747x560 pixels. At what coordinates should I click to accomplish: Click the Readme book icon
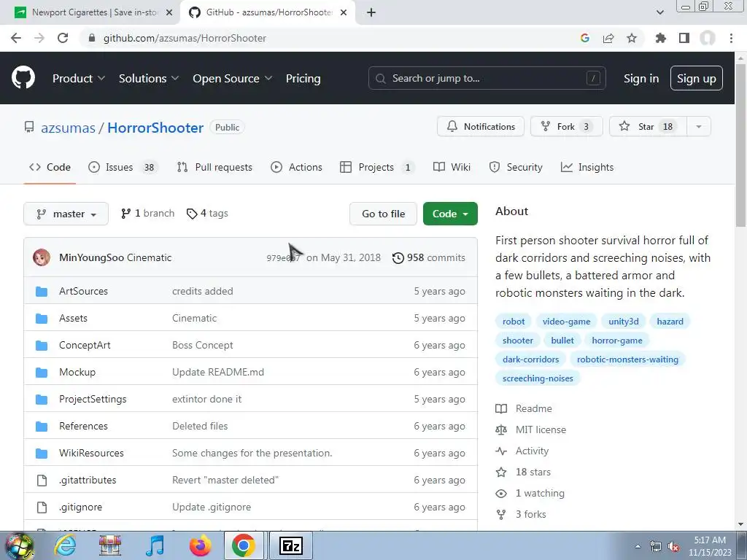(x=501, y=408)
